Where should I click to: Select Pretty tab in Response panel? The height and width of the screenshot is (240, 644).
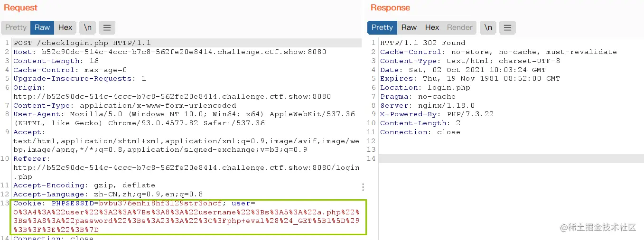(382, 28)
